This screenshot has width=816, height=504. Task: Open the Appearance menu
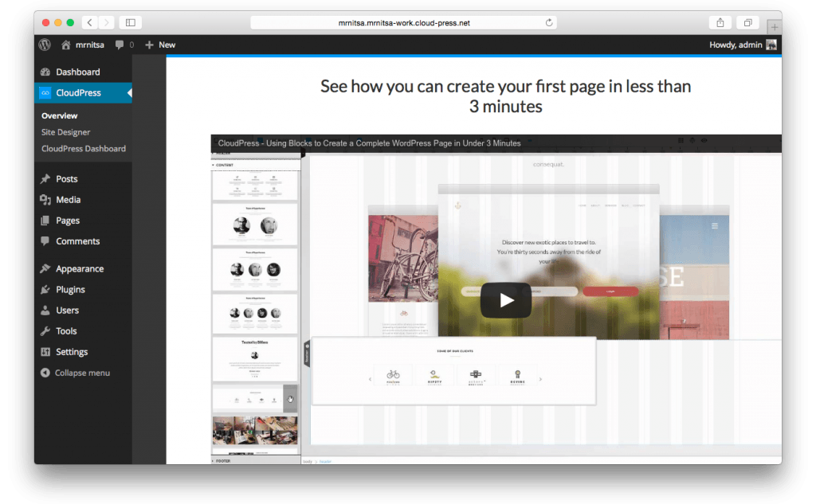click(79, 269)
